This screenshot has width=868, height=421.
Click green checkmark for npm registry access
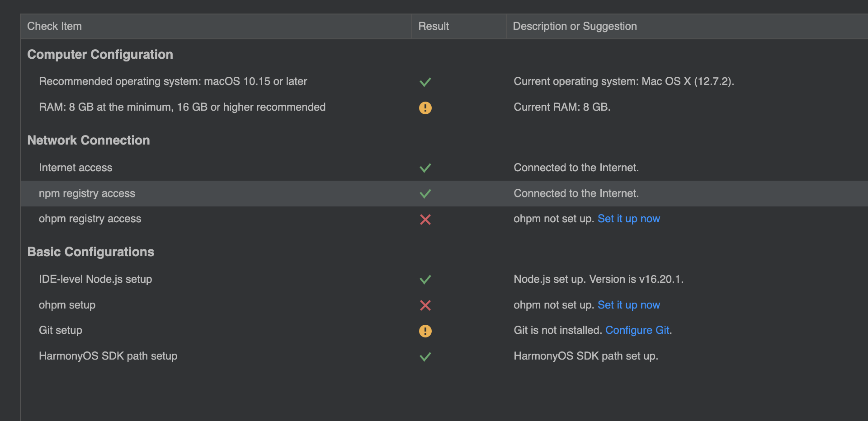click(x=425, y=194)
